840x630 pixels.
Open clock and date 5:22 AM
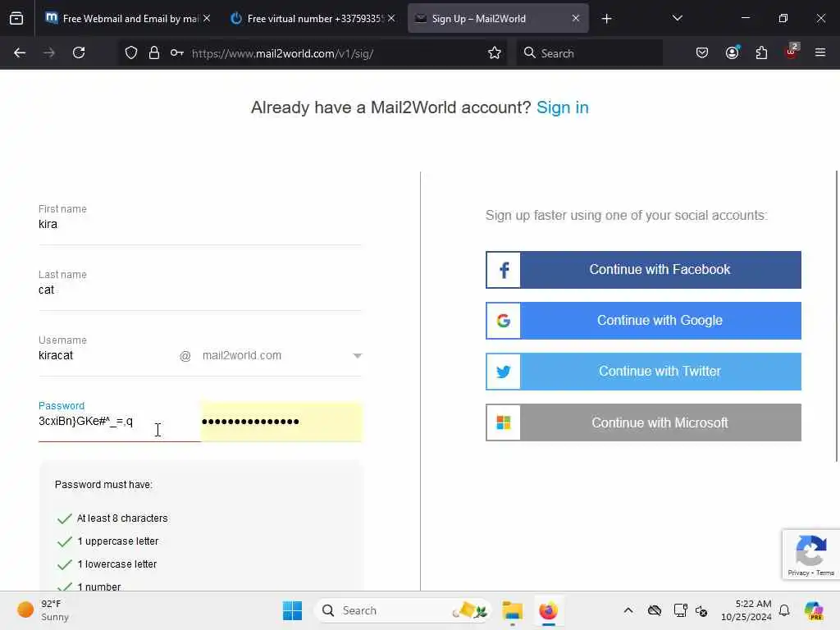(746, 610)
